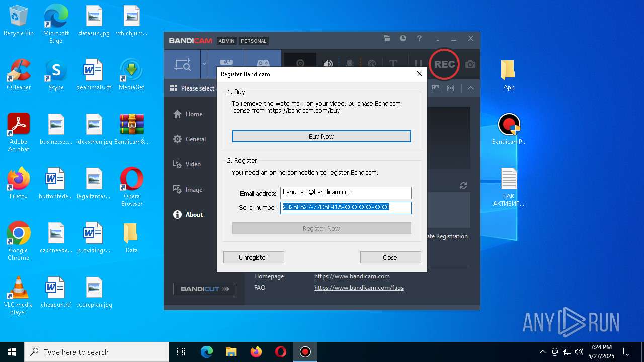Toggle text overlay T icon
The image size is (644, 362).
[x=393, y=64]
